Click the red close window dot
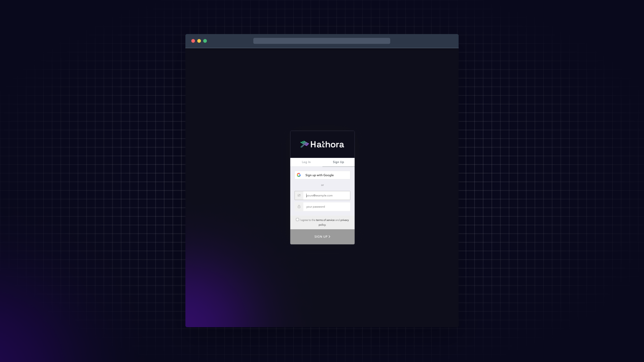The height and width of the screenshot is (362, 644). [x=193, y=41]
